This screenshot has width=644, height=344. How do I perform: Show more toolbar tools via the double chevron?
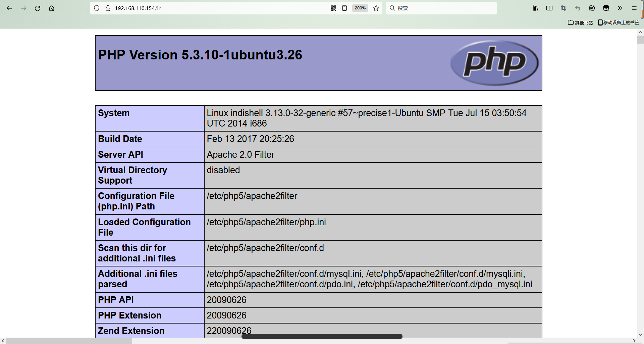620,8
